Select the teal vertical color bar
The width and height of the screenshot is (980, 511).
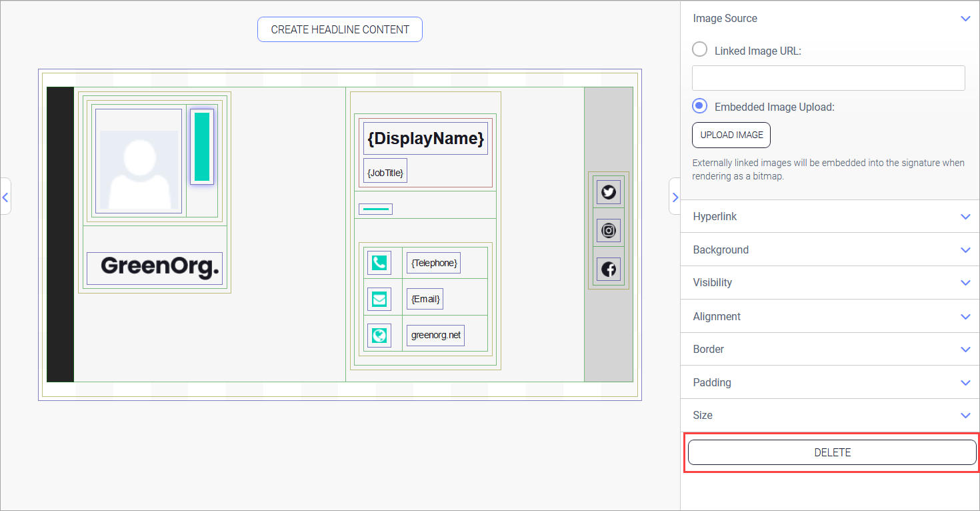click(202, 147)
